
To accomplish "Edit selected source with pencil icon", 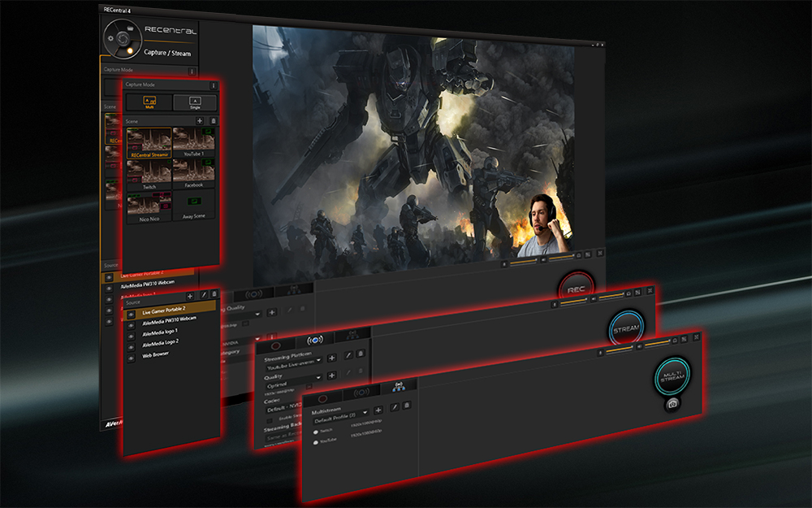I will pos(204,294).
